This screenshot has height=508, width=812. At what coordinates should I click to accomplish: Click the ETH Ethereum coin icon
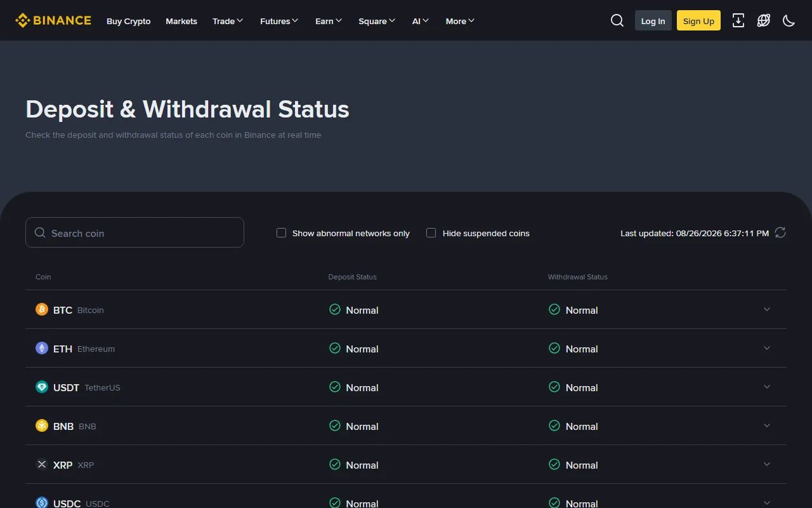[x=42, y=349]
